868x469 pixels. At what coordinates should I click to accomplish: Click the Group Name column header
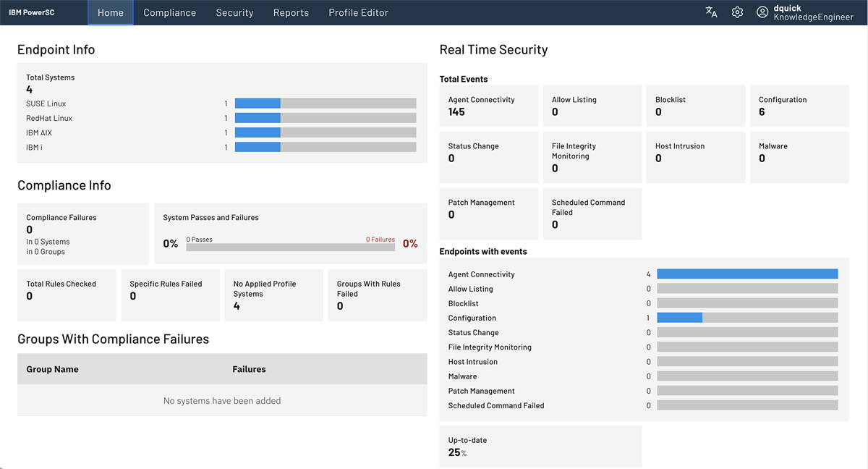pos(53,369)
